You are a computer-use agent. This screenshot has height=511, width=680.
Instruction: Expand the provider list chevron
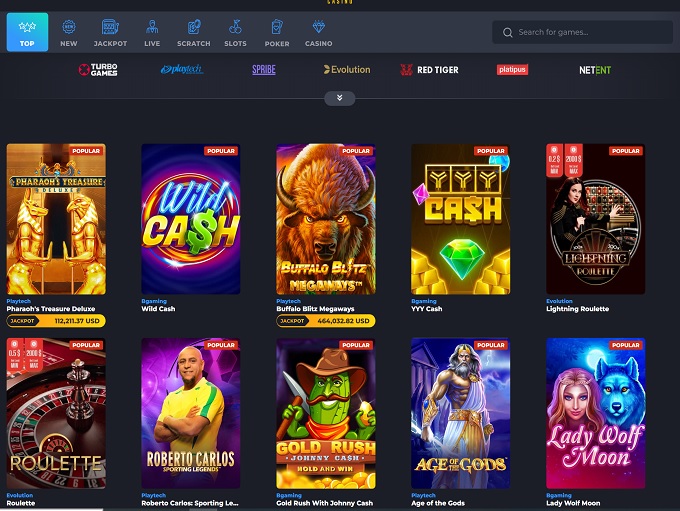tap(339, 98)
